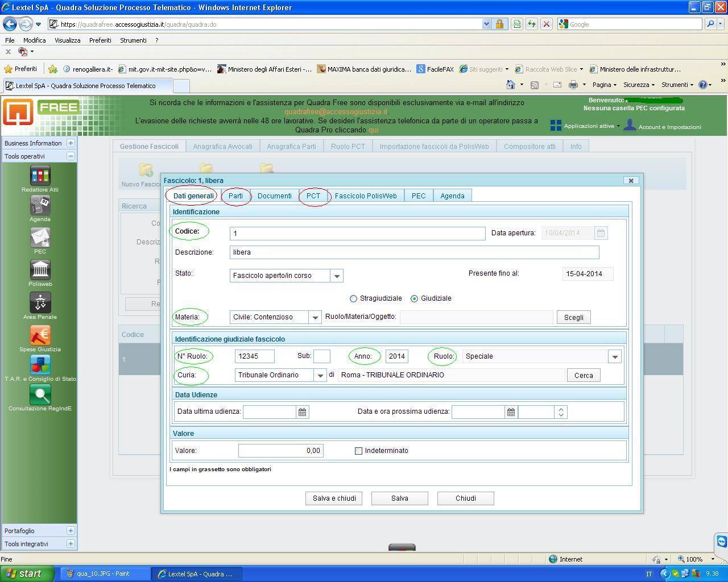Click the Windows start button
Image resolution: width=728 pixels, height=582 pixels.
[27, 573]
